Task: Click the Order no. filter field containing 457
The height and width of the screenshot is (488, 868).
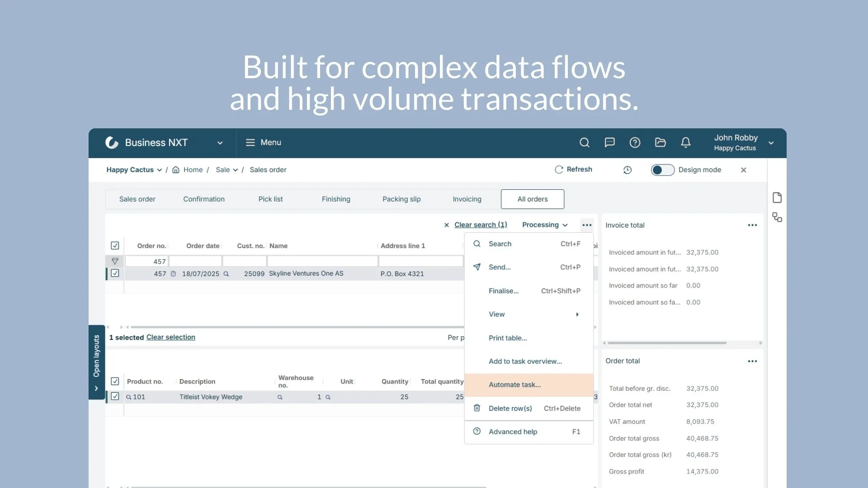Action: pos(146,262)
